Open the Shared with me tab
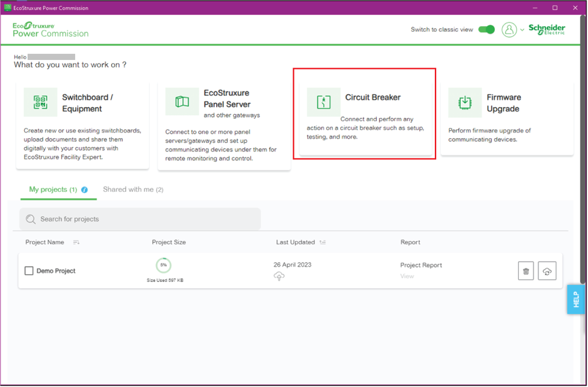The height and width of the screenshot is (387, 588). coord(133,189)
